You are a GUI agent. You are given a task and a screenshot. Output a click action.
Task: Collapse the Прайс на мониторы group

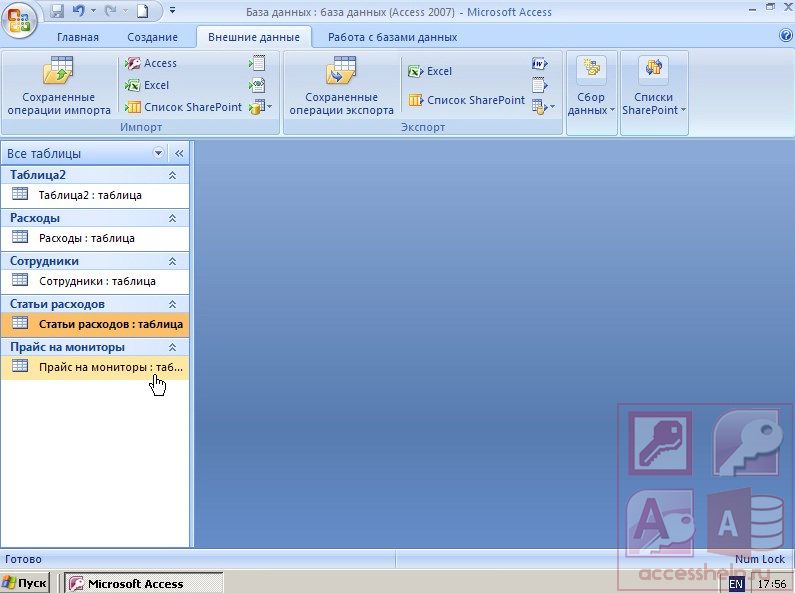(172, 347)
